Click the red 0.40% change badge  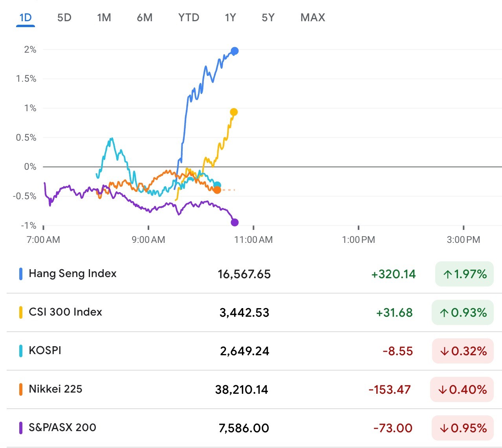(x=462, y=389)
